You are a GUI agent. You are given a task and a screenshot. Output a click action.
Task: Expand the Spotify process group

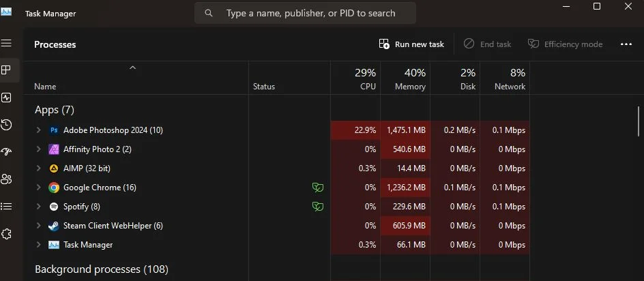click(39, 207)
